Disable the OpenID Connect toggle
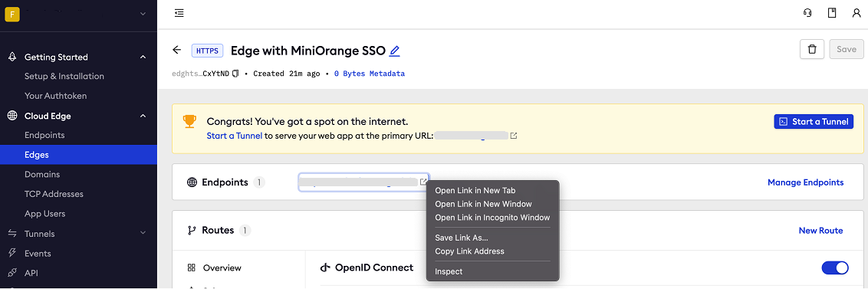The height and width of the screenshot is (289, 868). [x=835, y=268]
